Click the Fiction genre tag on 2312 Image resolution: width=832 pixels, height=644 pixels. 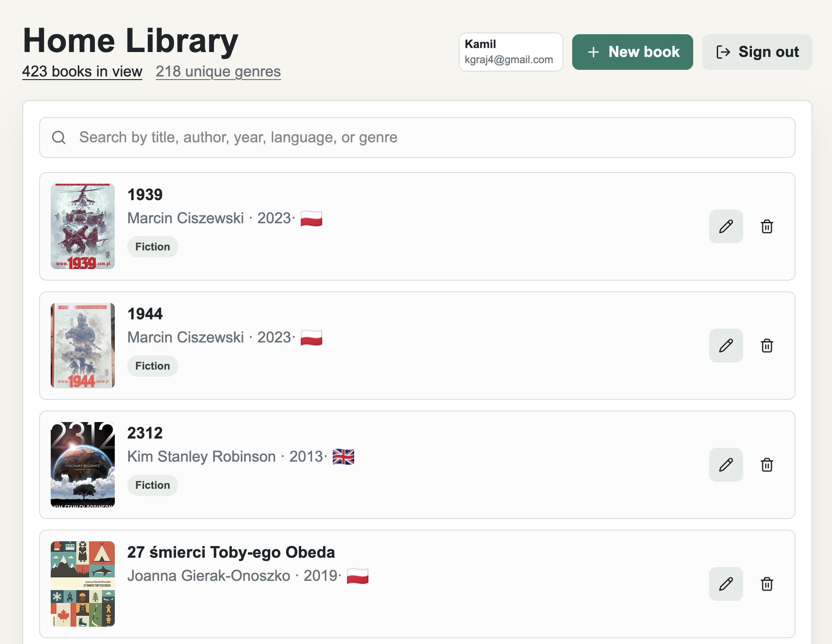[153, 485]
